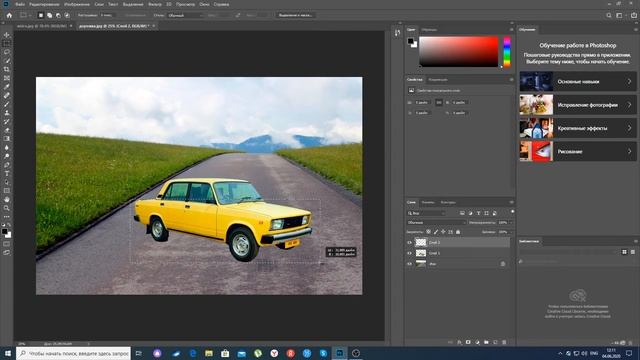Click the delete layer trash icon
This screenshot has height=360, width=640.
(x=504, y=342)
